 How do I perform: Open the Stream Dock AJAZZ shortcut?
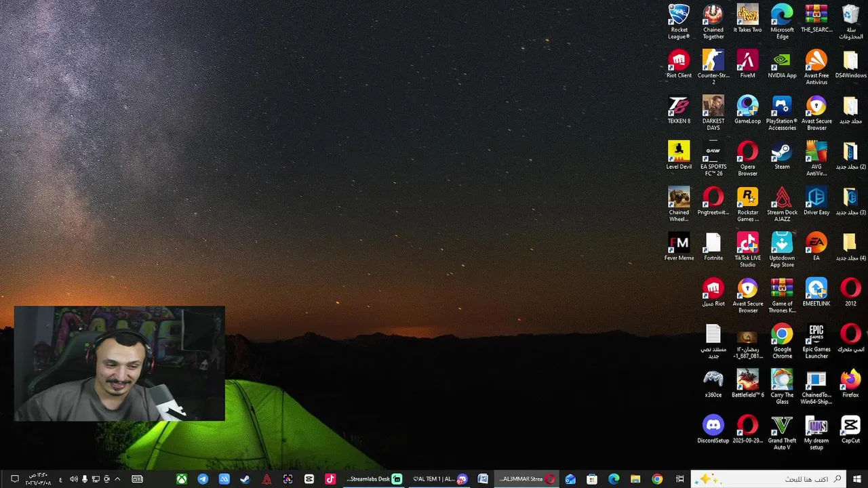(782, 203)
